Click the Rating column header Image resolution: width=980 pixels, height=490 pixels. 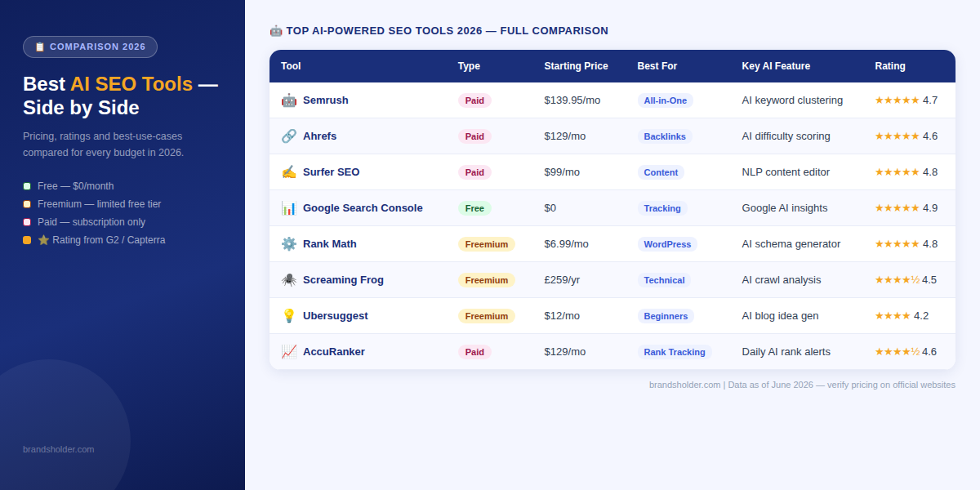coord(890,66)
